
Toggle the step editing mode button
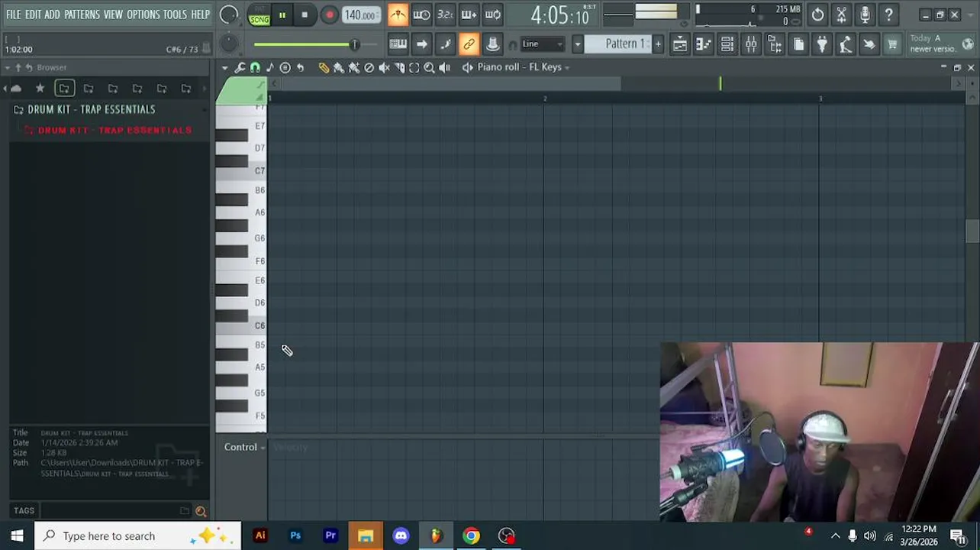pos(445,44)
